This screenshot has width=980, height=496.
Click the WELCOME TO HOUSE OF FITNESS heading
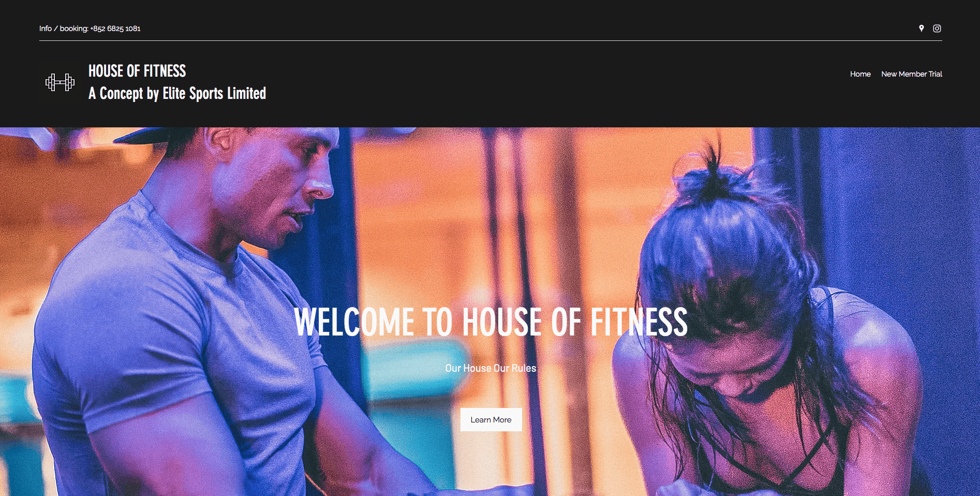pos(491,322)
